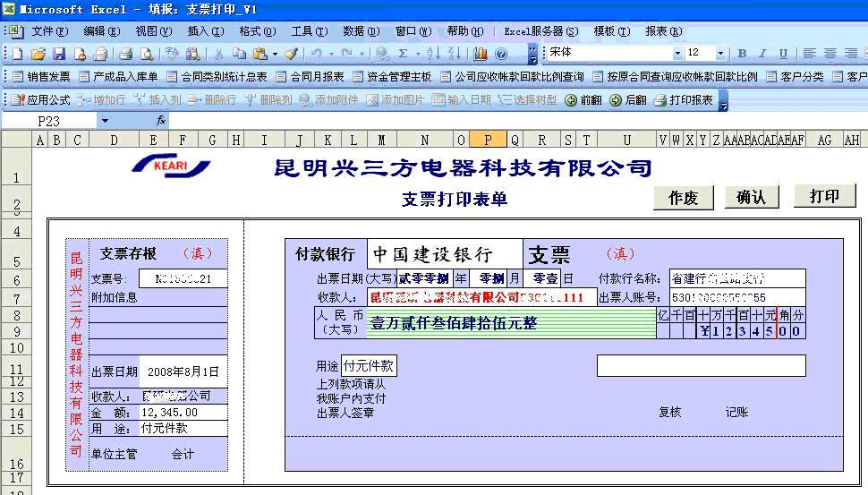Open the Excel服务器 menu
Screen dimensions: 868x495
point(540,31)
